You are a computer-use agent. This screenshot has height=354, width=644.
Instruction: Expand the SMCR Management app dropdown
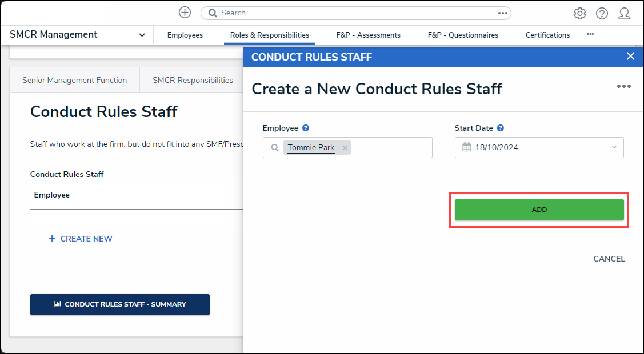coord(142,35)
